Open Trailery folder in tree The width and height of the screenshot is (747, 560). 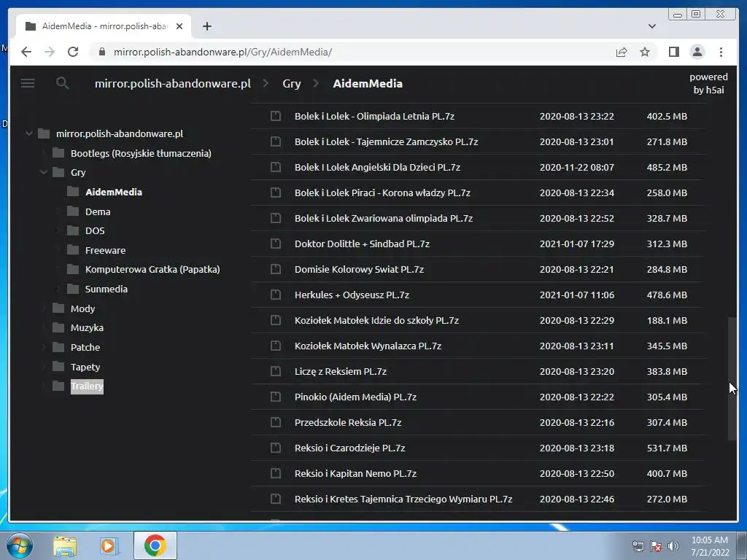(87, 386)
